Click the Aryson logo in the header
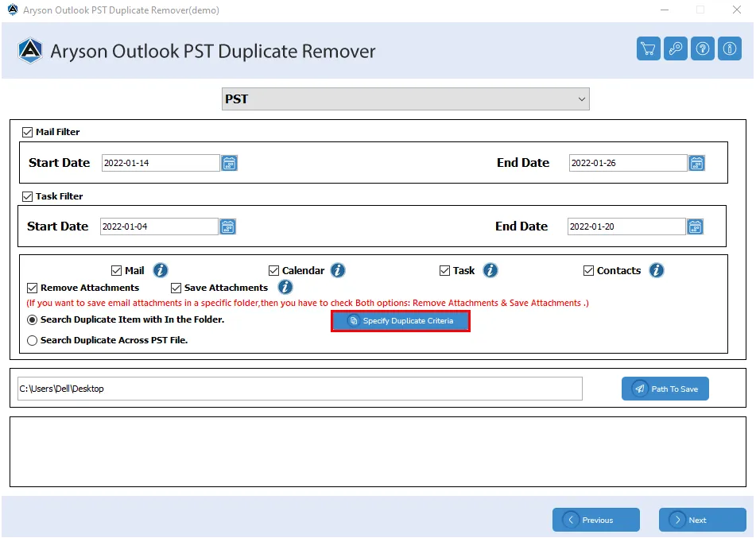 pos(30,51)
